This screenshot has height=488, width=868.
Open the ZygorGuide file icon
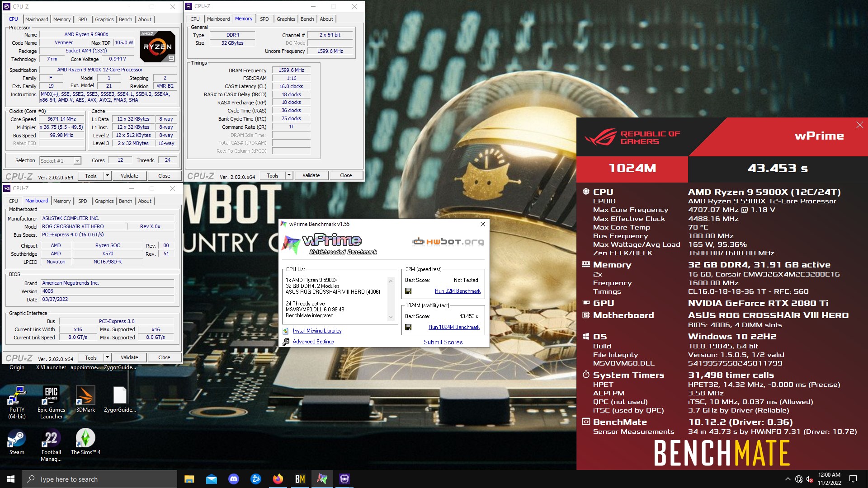120,399
